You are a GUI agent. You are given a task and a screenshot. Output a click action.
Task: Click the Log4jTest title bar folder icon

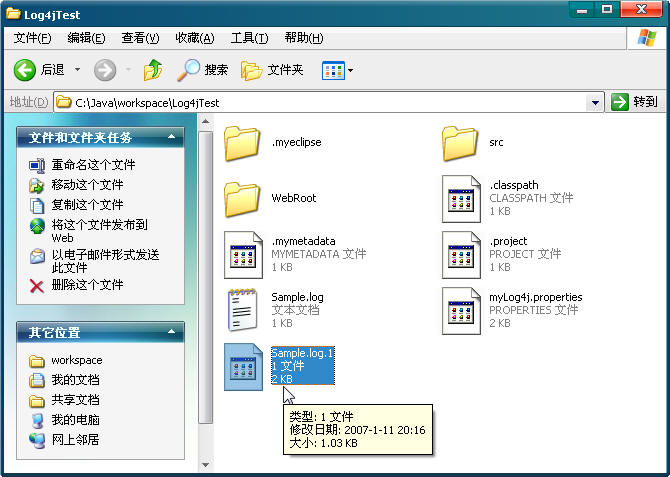(13, 14)
